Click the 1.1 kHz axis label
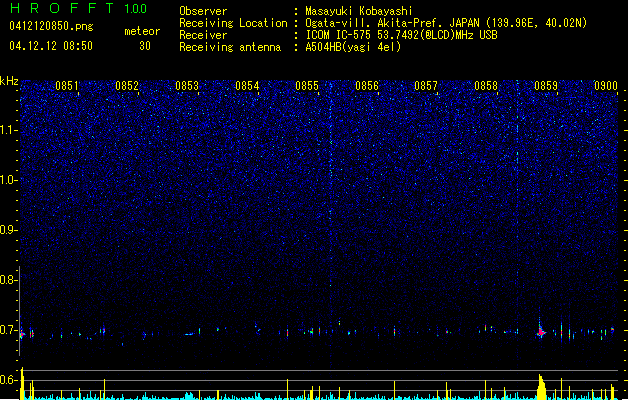 [9, 130]
